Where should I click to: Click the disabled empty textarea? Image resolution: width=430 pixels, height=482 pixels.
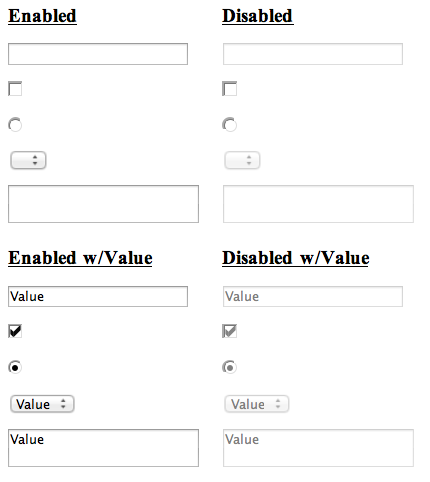coord(318,204)
